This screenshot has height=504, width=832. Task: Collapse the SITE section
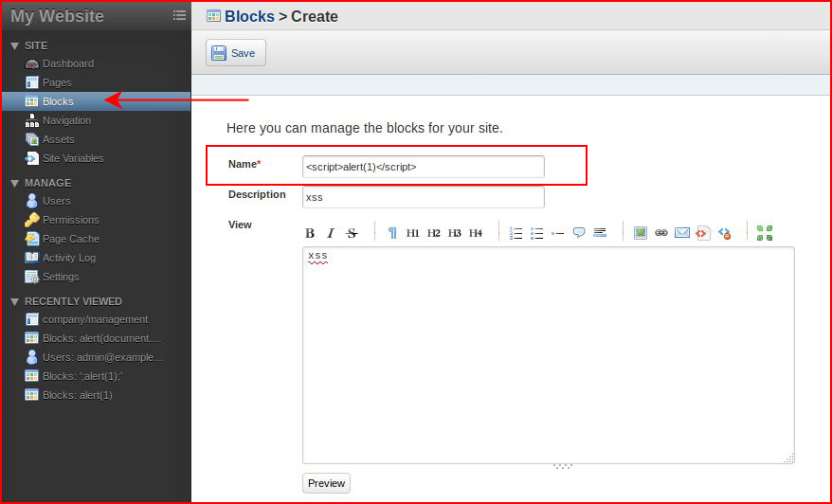tap(15, 46)
